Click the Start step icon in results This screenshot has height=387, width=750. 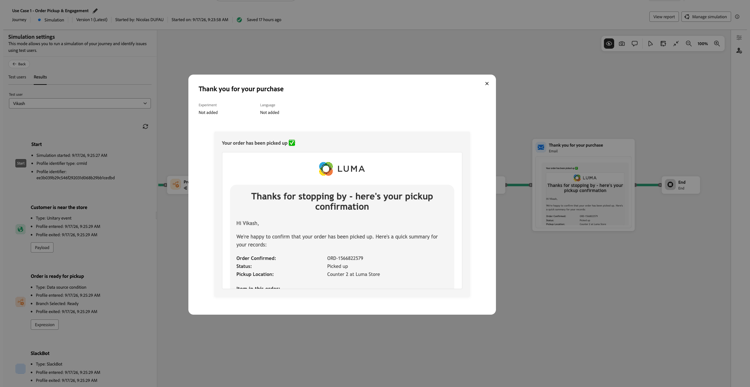point(20,163)
